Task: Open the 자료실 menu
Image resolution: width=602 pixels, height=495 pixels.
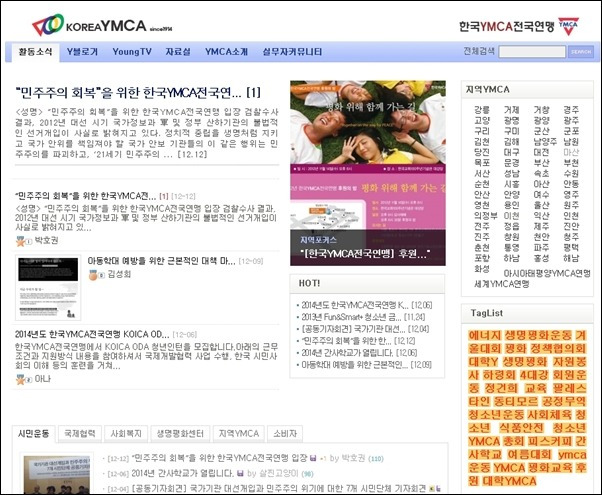Action: click(x=178, y=52)
